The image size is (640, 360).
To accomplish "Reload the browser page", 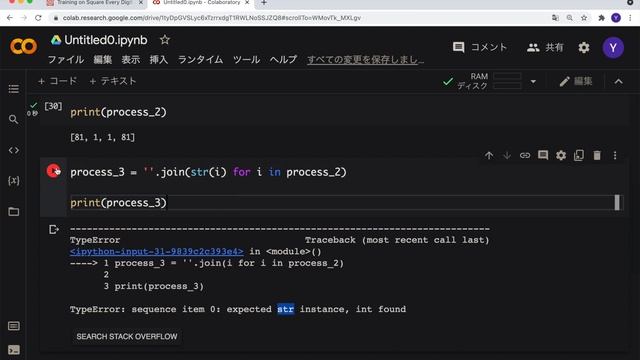I will click(38, 18).
